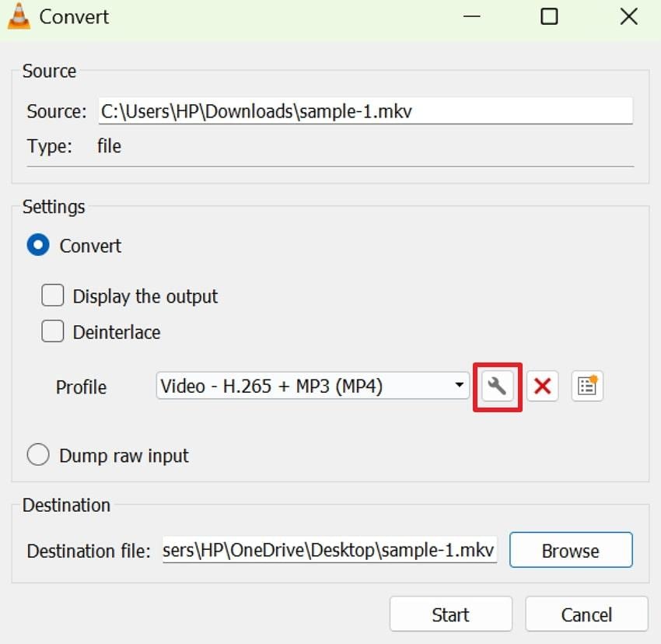Browse for a destination file

(571, 550)
